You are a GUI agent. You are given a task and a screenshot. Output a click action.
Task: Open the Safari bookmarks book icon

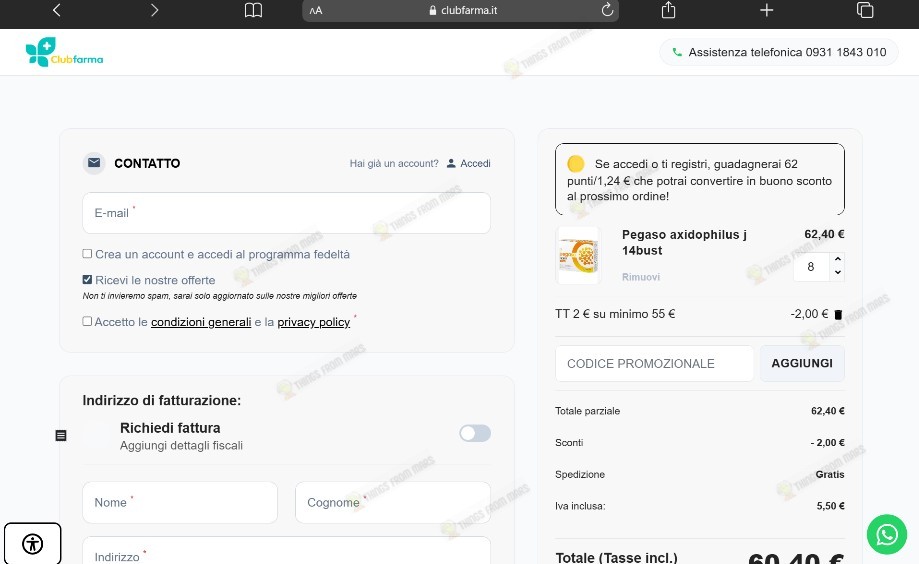tap(253, 10)
